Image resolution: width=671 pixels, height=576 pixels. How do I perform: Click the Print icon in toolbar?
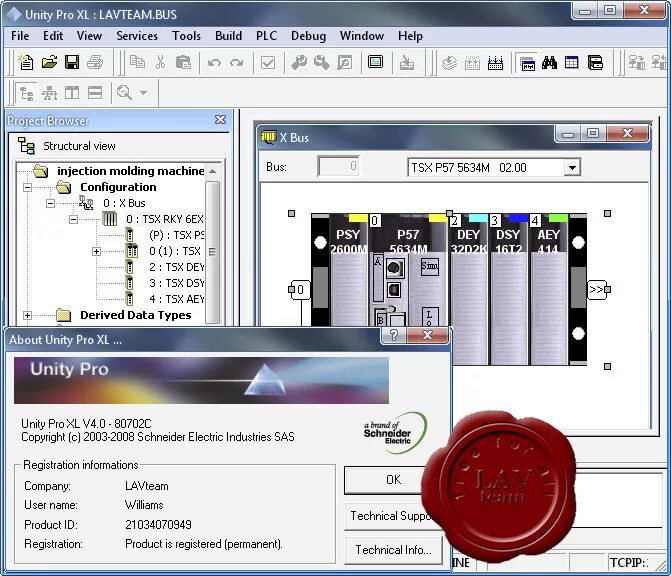click(x=95, y=62)
